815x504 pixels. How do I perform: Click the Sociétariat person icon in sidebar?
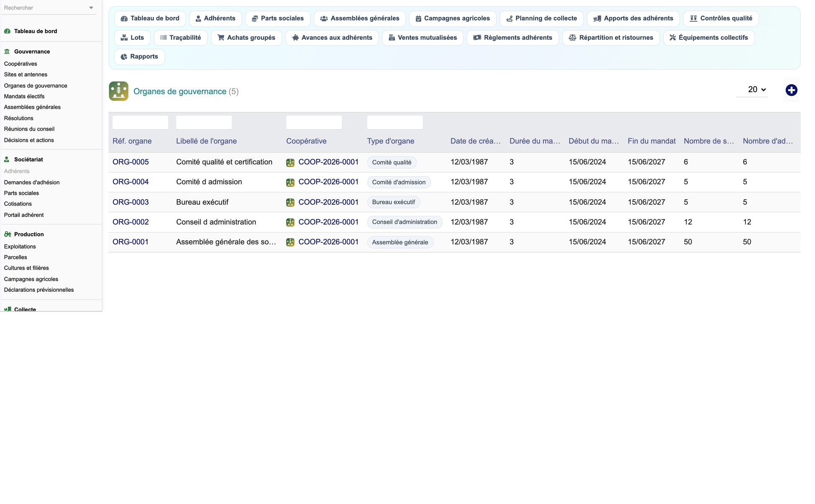pos(7,159)
